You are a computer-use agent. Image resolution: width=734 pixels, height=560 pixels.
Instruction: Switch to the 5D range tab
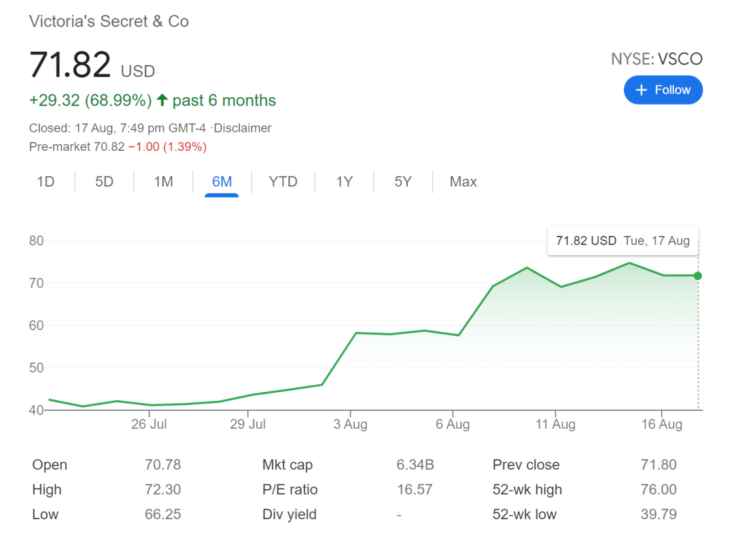[104, 181]
